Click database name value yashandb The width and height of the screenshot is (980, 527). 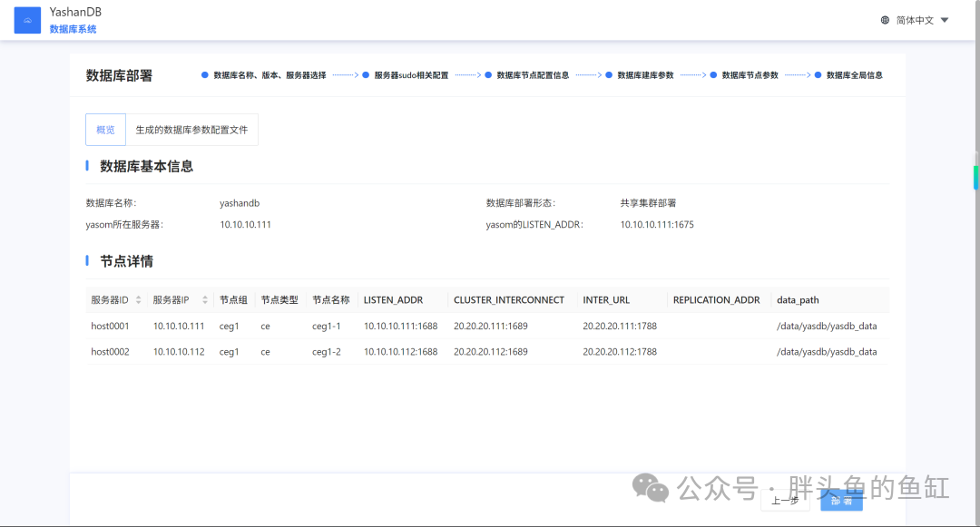coord(240,203)
